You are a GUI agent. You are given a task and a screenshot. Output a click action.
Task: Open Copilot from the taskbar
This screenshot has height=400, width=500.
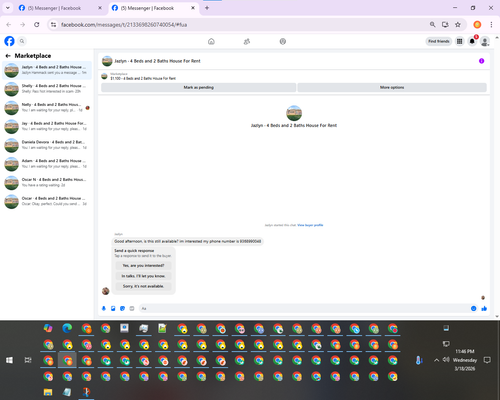coord(48,328)
